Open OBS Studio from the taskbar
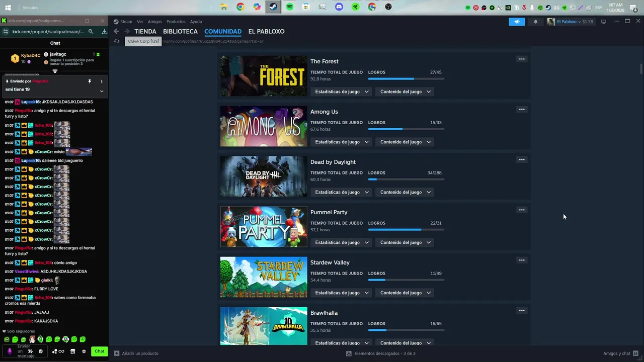 pos(388,7)
